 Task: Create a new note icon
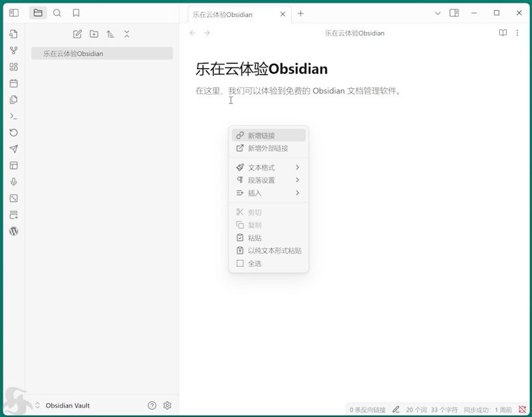[77, 34]
